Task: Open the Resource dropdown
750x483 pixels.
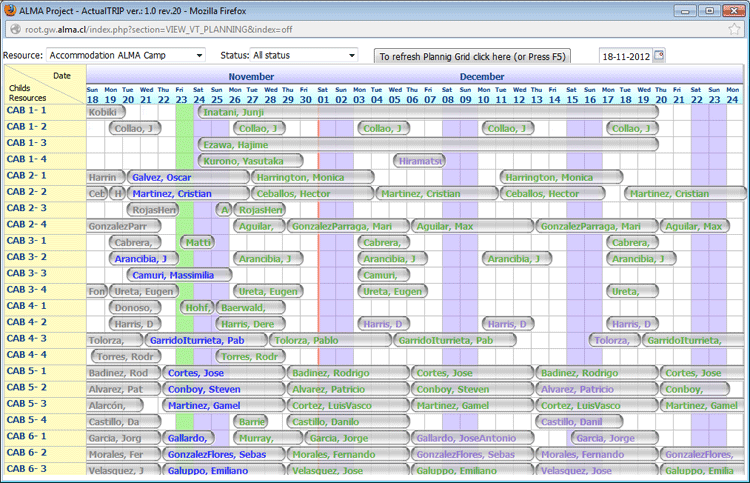Action: pyautogui.click(x=125, y=55)
